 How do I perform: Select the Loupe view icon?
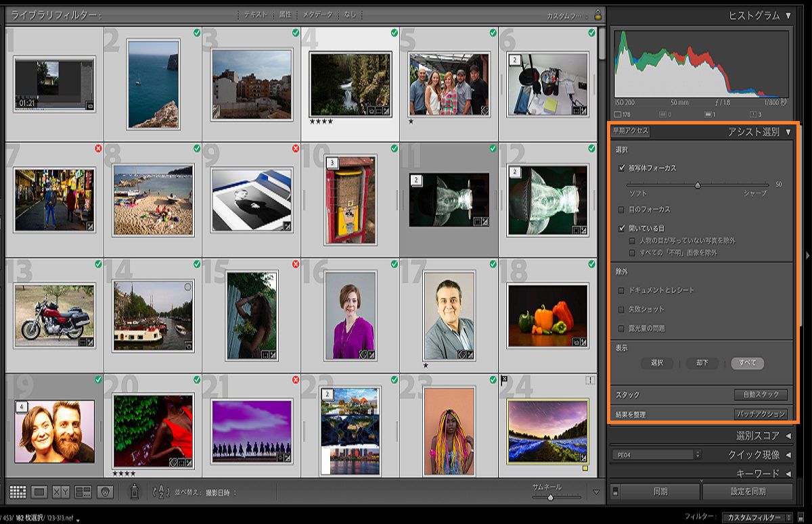pyautogui.click(x=39, y=492)
